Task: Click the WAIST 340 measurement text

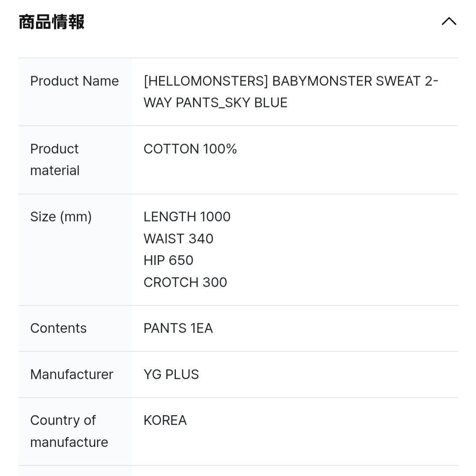Action: click(x=178, y=238)
